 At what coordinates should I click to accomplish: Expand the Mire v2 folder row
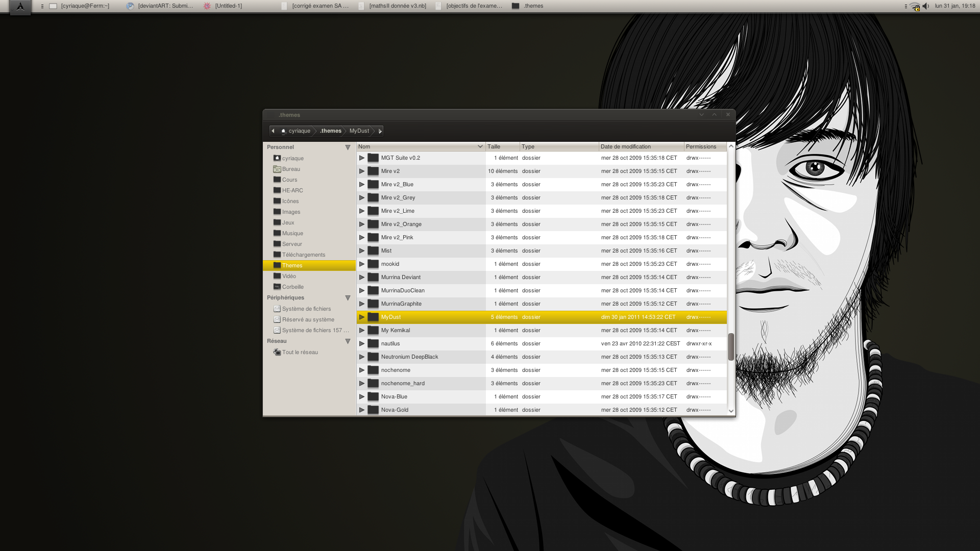pos(362,171)
